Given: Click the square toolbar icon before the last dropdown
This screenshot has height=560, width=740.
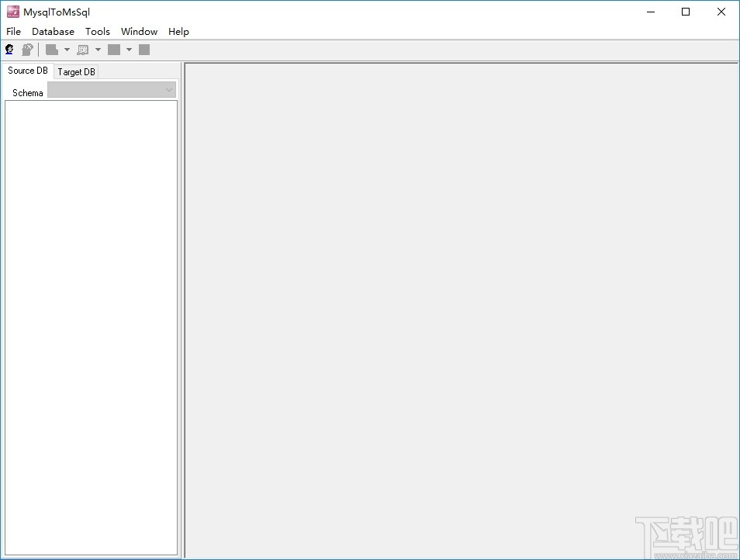Looking at the screenshot, I should [114, 49].
